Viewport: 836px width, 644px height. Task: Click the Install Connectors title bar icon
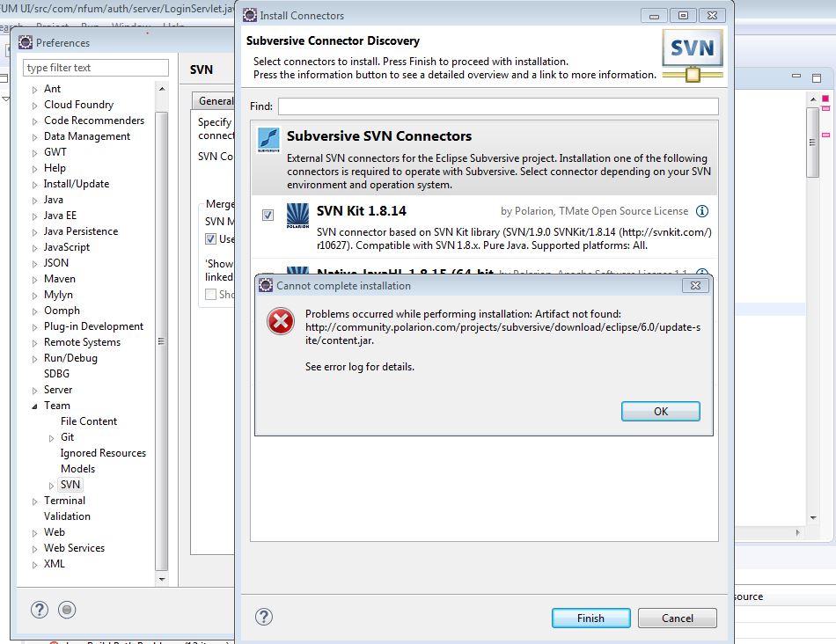pos(250,16)
